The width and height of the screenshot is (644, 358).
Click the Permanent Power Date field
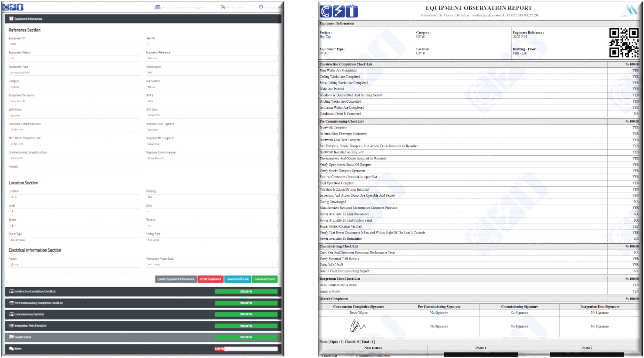tap(212, 264)
